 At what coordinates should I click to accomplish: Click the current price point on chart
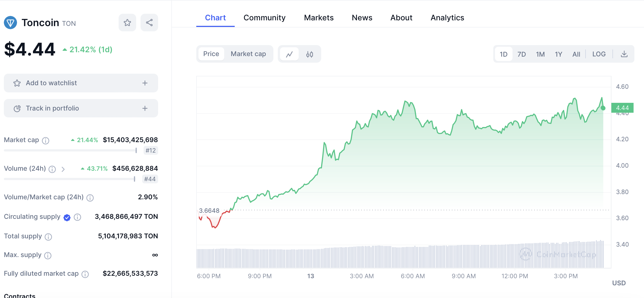point(603,108)
